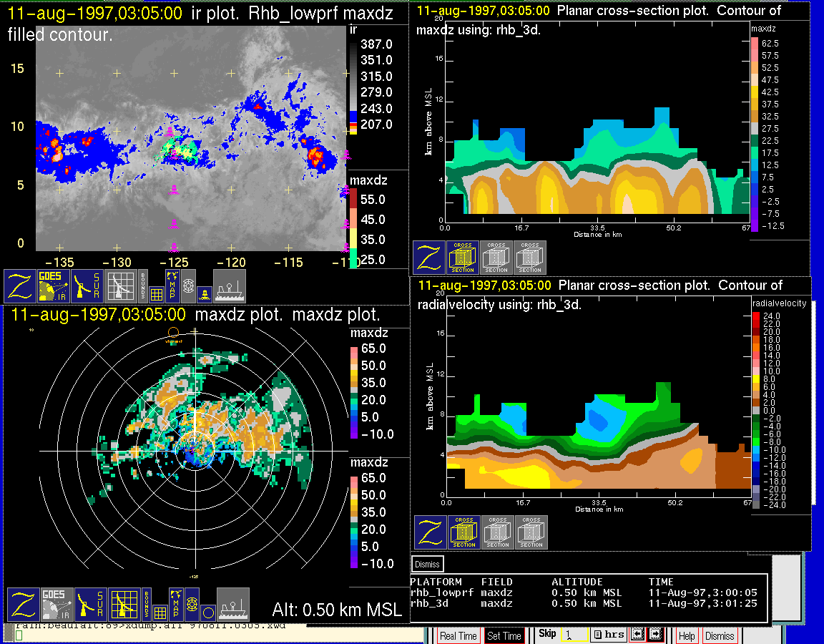Image resolution: width=824 pixels, height=644 pixels.
Task: Open the MAP overlay icon in the IR plot toolbar
Action: [x=172, y=285]
